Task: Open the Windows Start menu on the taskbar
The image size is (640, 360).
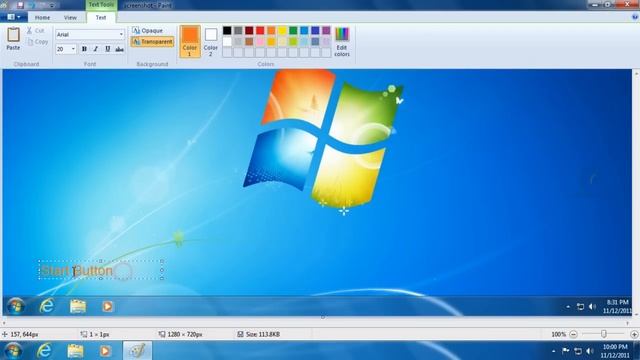Action: point(13,351)
